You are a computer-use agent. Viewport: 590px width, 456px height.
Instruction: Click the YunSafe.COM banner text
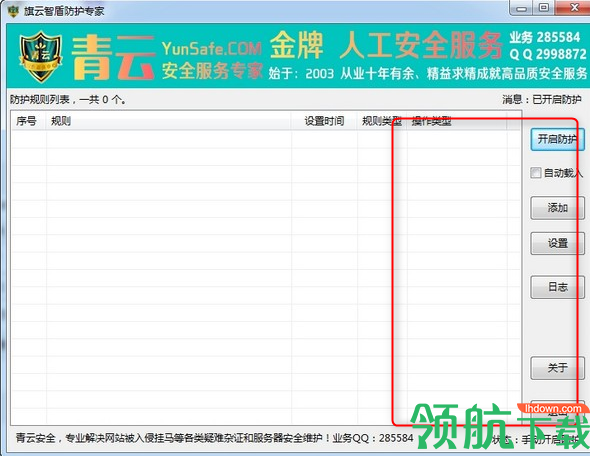[211, 49]
